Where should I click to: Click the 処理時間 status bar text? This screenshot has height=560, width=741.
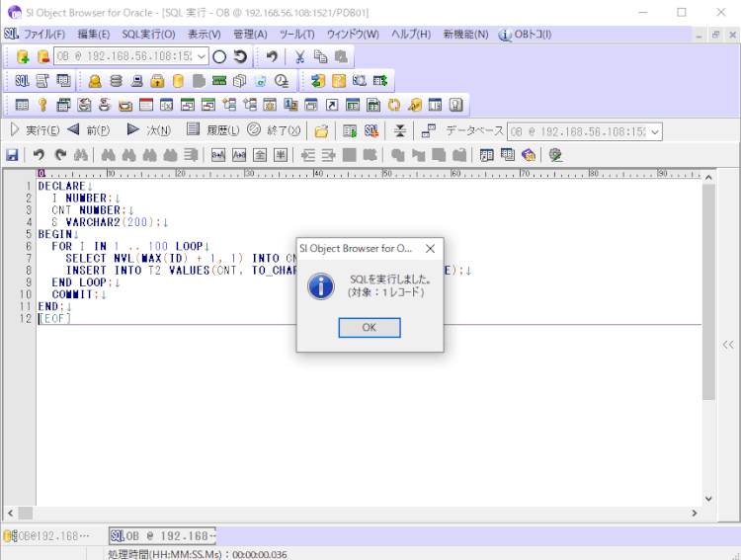pos(197,554)
